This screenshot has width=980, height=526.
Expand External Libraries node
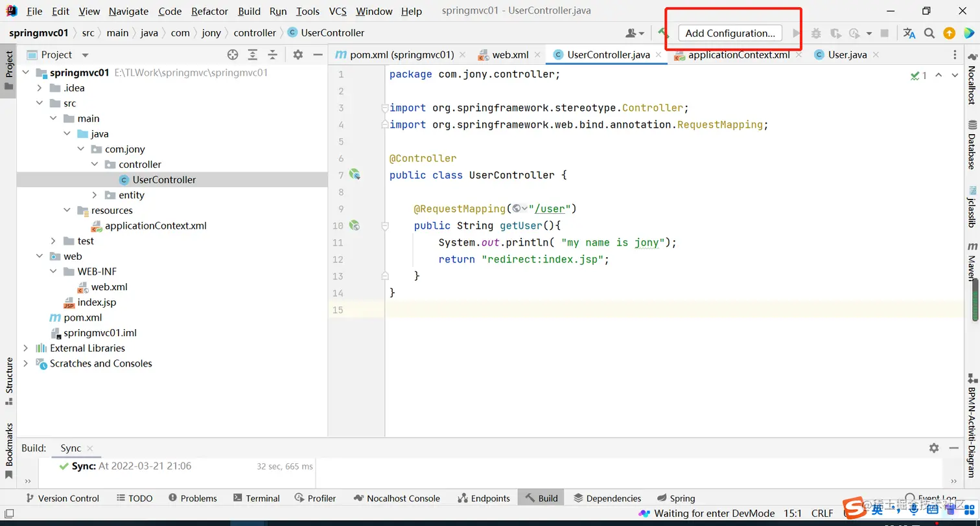coord(25,348)
